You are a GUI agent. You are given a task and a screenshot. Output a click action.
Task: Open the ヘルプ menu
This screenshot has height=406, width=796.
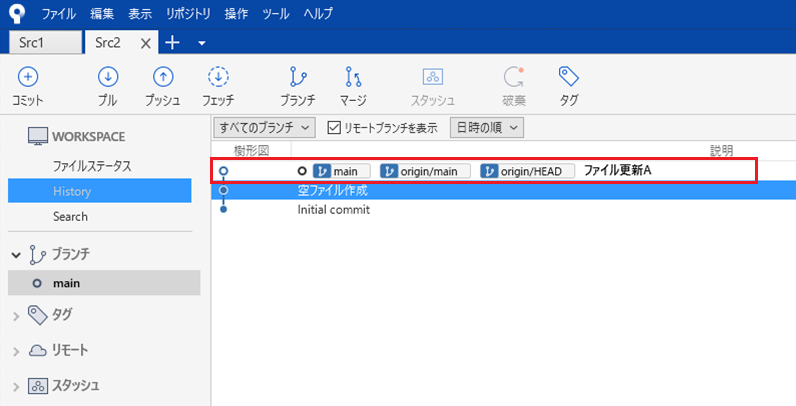[318, 14]
